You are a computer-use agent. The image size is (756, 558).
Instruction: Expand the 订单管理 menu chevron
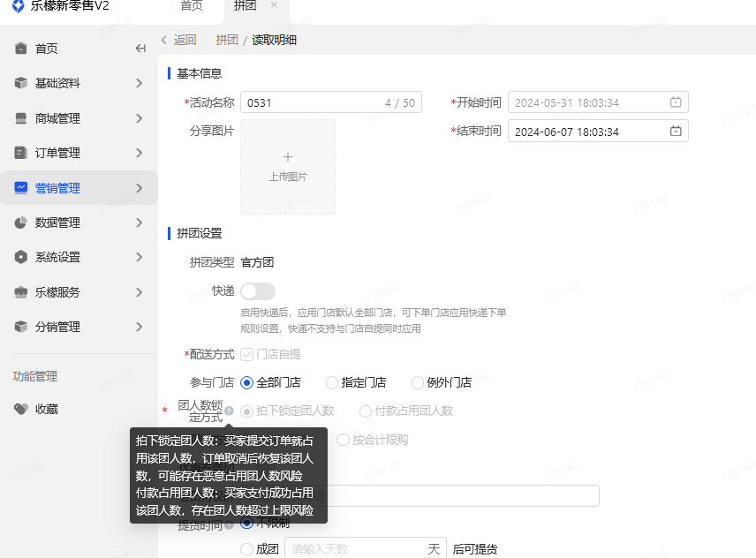[139, 153]
